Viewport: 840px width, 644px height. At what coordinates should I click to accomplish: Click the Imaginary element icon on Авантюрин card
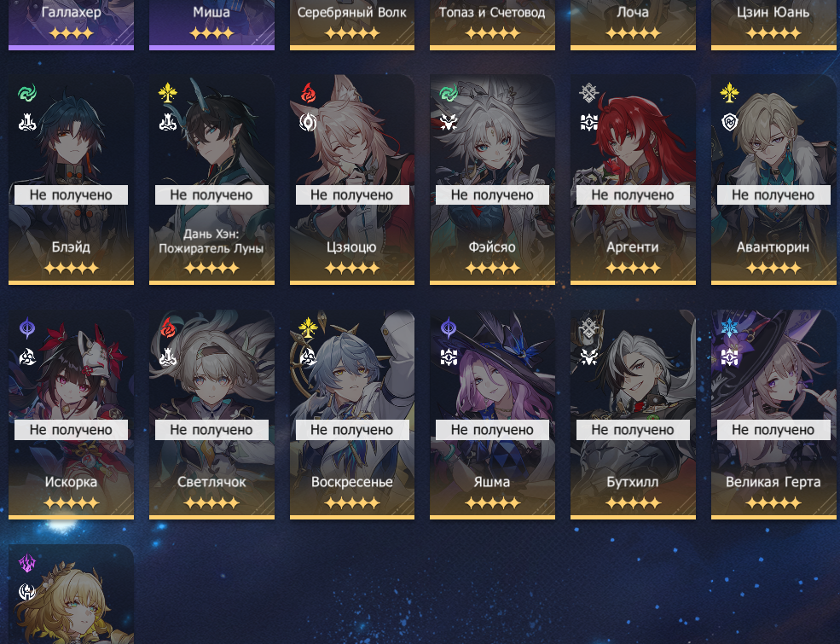tap(729, 93)
